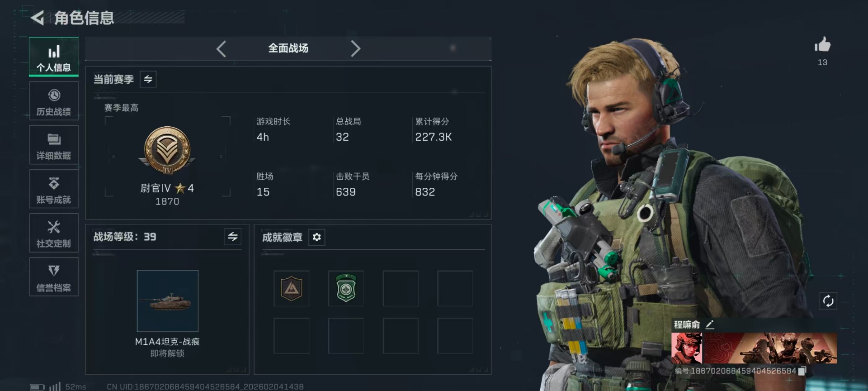Screen dimensions: 868x391
Task: Open 账号成就 from the sidebar
Action: (54, 189)
